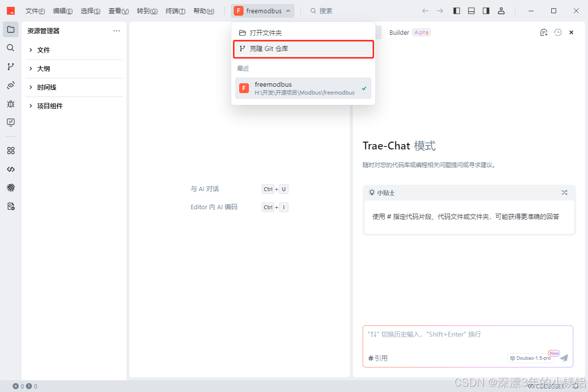Click the 资源管理器 panel title

pos(44,31)
